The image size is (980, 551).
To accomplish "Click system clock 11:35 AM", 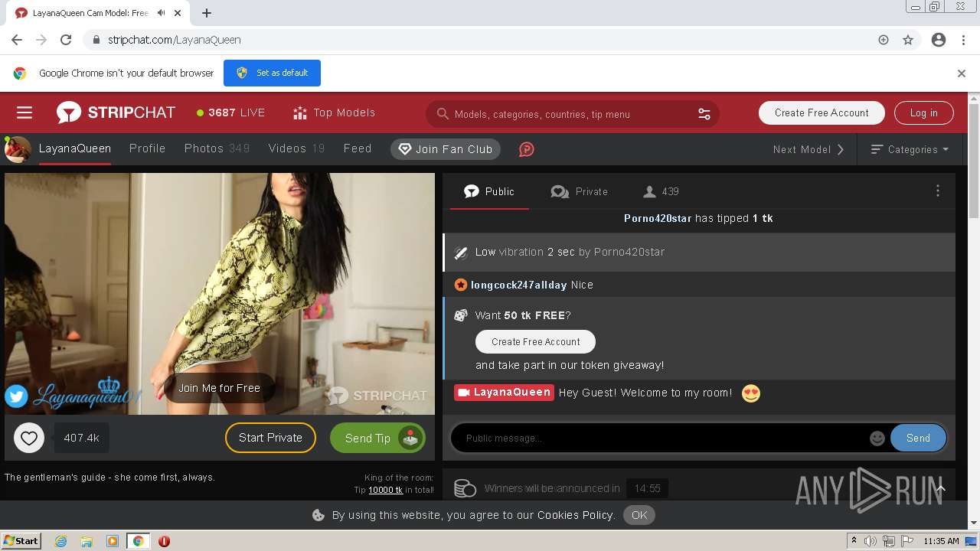I will 941,541.
